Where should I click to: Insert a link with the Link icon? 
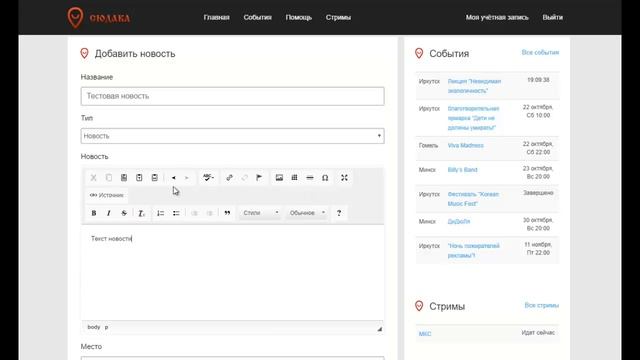(229, 178)
